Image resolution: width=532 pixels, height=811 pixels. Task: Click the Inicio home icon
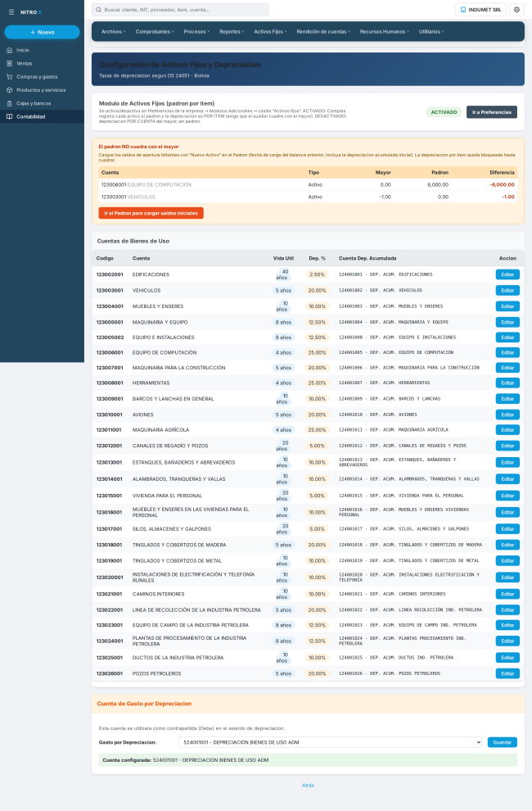(x=9, y=50)
